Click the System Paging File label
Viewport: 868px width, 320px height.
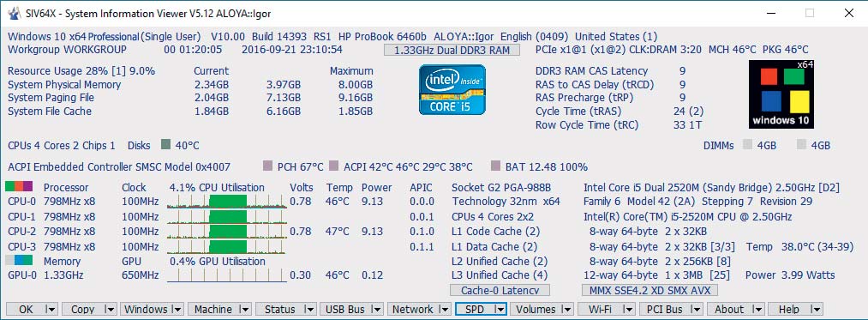(51, 98)
